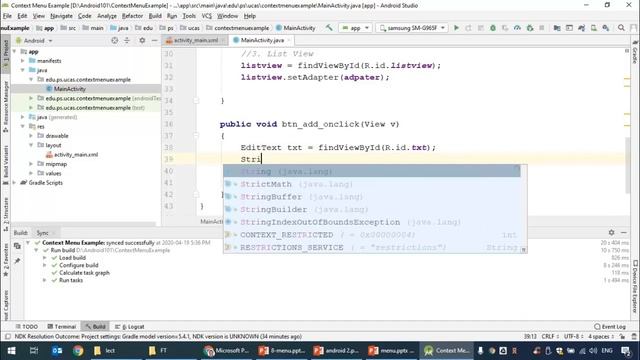Toggle the Build Variants side tab
This screenshot has height=360, width=640.
click(x=6, y=164)
